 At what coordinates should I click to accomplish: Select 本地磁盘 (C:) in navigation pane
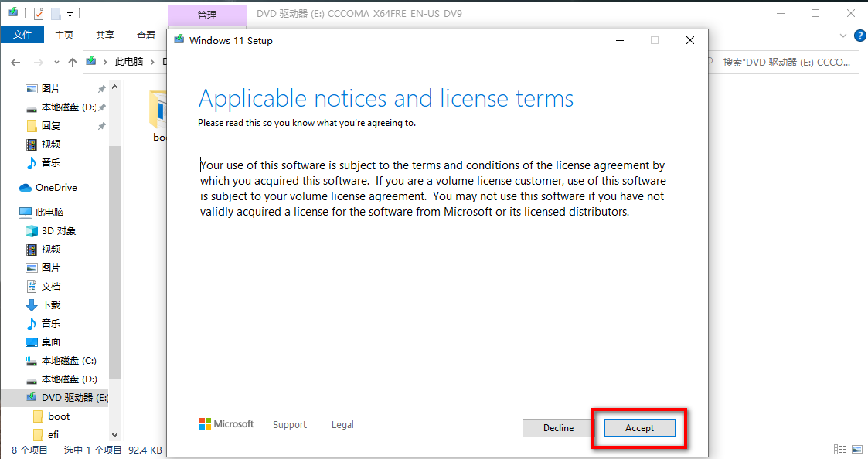(69, 360)
